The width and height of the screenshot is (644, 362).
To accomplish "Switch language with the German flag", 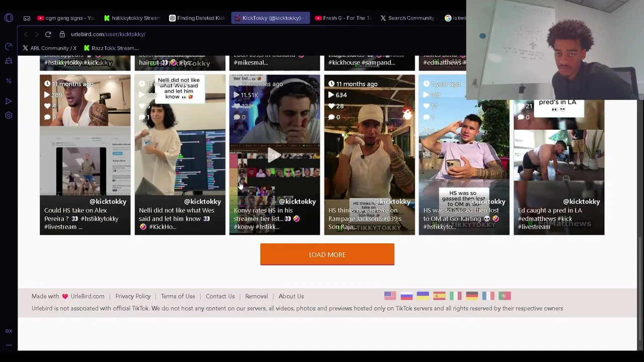I will 472,296.
